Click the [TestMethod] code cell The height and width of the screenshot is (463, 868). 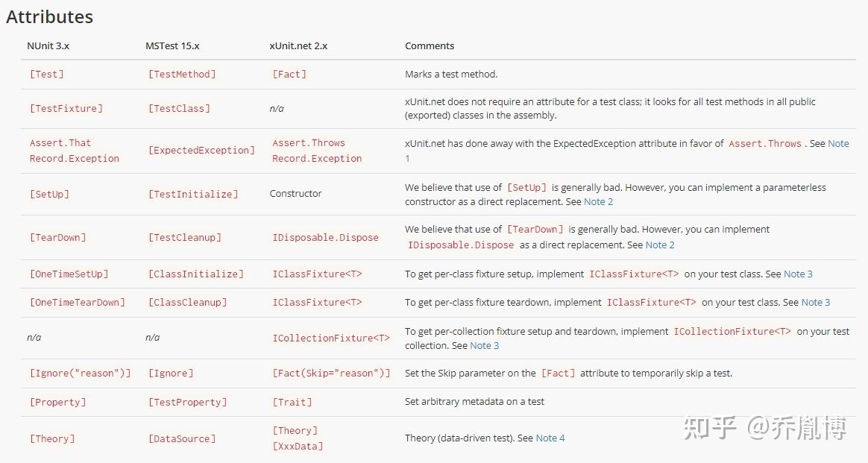pyautogui.click(x=182, y=74)
